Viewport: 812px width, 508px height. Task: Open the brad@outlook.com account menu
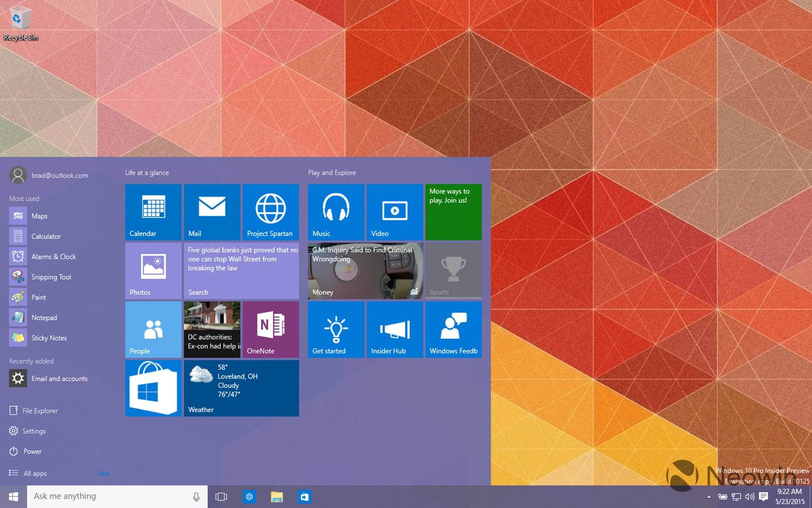coord(49,175)
